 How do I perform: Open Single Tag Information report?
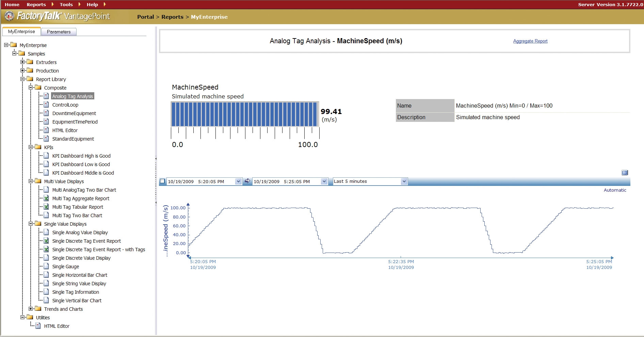click(x=76, y=292)
